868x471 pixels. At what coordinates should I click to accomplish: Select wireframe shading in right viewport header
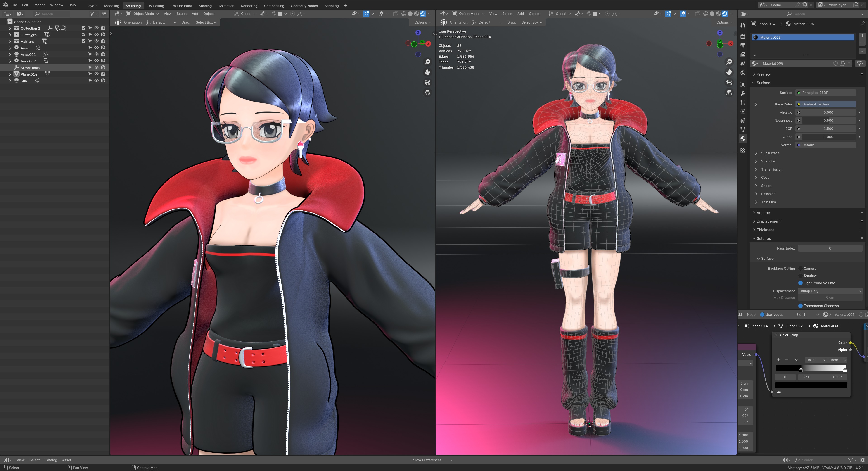[x=706, y=14]
